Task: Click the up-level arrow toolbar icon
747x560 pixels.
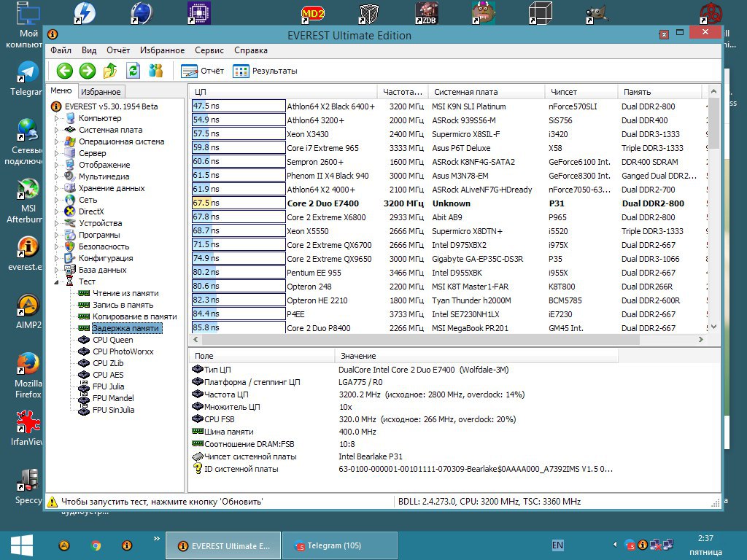Action: [110, 71]
